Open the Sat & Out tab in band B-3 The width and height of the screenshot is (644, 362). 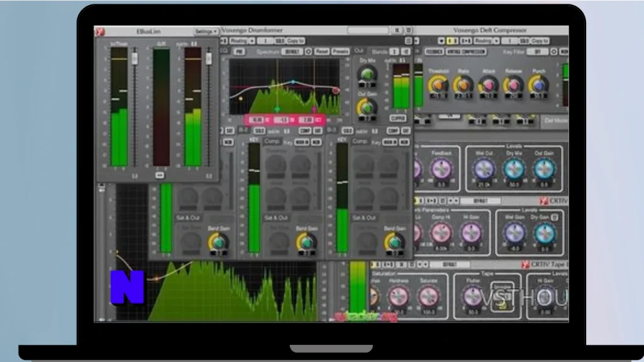(364, 217)
